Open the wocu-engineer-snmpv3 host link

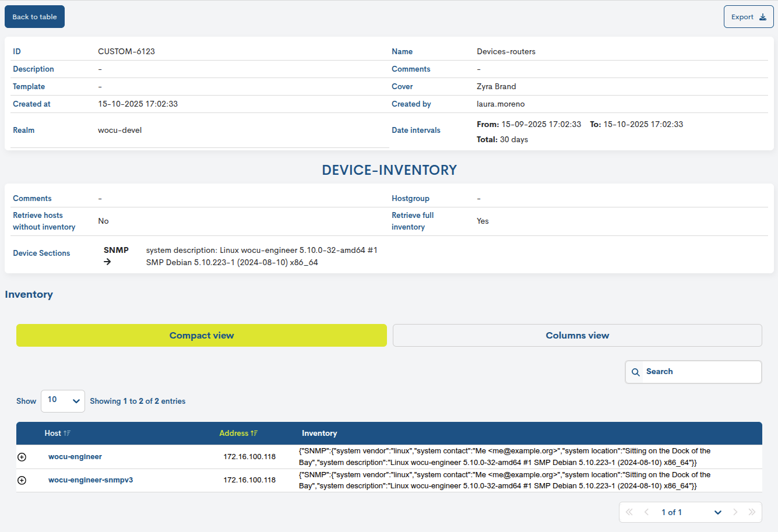[x=91, y=480]
